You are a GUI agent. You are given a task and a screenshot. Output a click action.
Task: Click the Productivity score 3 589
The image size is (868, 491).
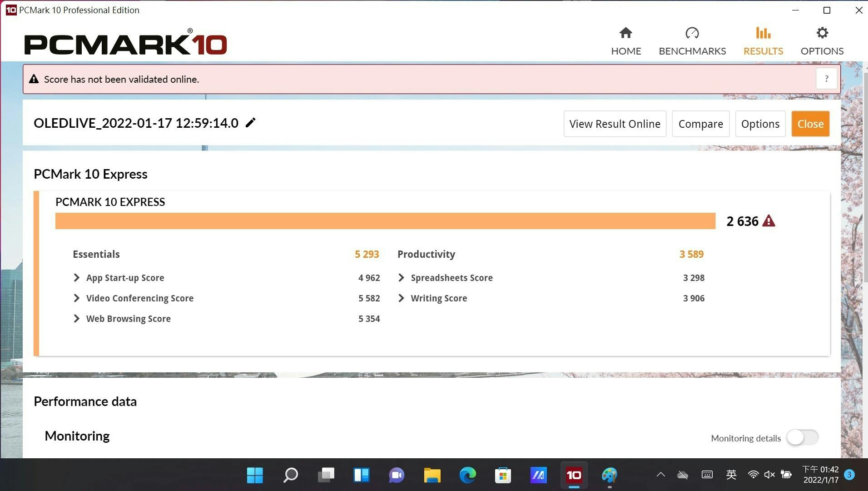[x=691, y=254]
